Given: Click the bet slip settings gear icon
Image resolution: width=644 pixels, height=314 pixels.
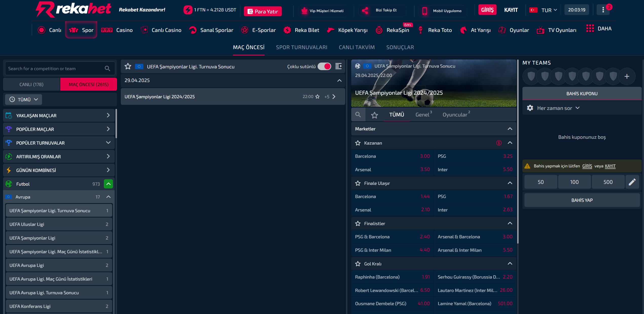Looking at the screenshot, I should point(530,108).
